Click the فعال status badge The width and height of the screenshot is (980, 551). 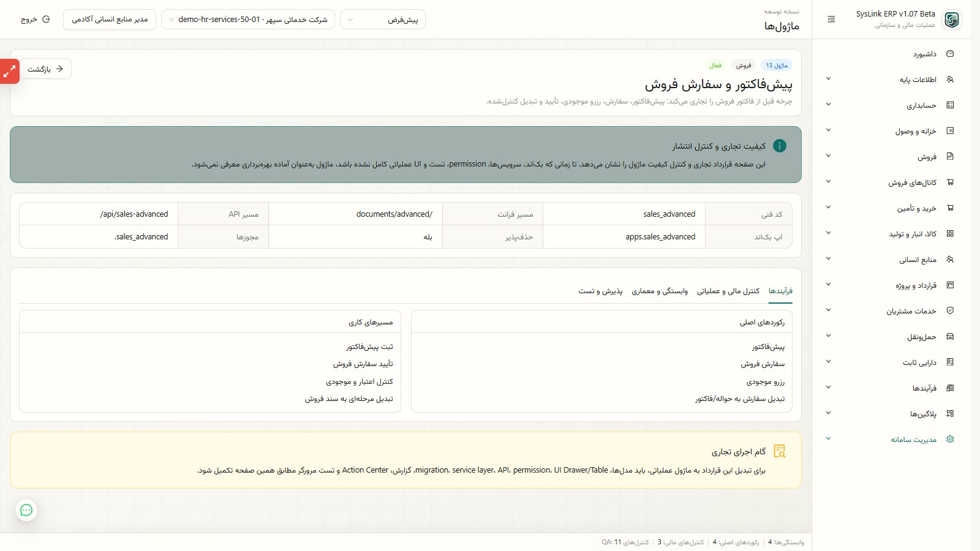[715, 66]
